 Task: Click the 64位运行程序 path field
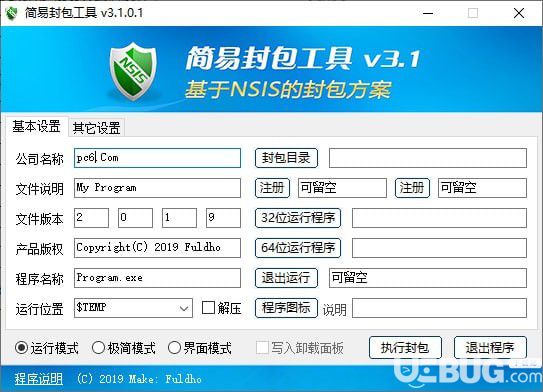pyautogui.click(x=439, y=248)
